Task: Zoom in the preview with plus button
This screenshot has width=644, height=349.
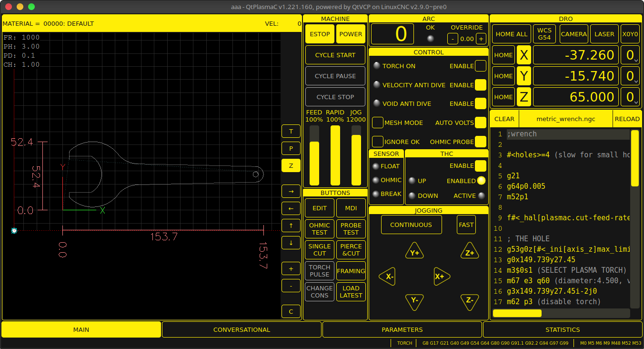Action: point(291,268)
